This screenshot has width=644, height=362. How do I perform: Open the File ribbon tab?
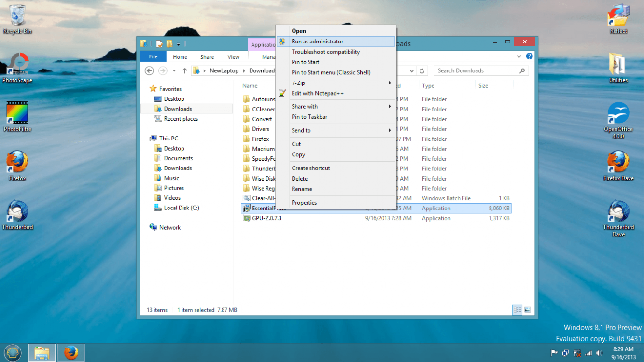point(153,56)
